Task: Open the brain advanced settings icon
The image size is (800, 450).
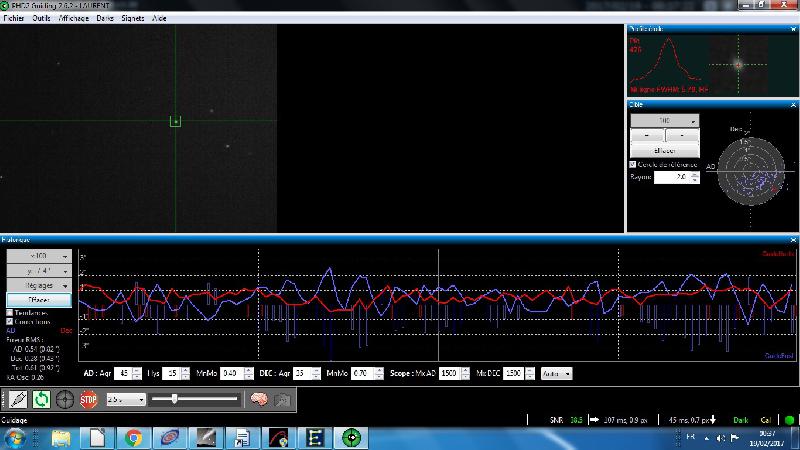Action: point(259,399)
